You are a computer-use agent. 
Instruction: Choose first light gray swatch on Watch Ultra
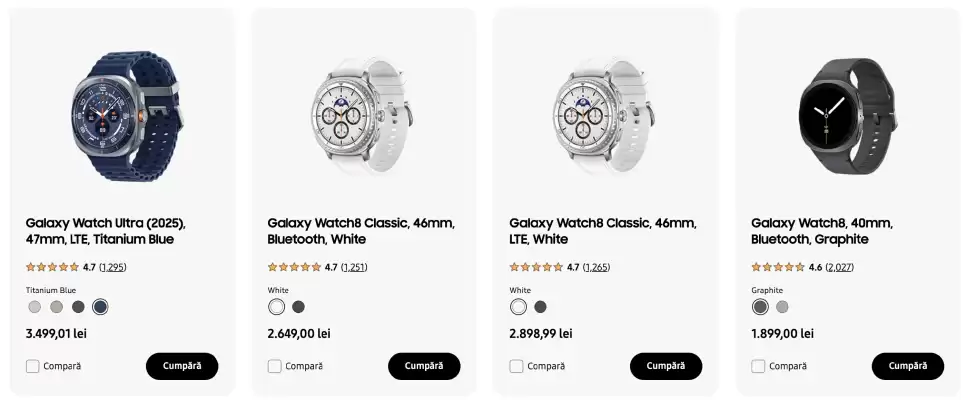point(35,307)
